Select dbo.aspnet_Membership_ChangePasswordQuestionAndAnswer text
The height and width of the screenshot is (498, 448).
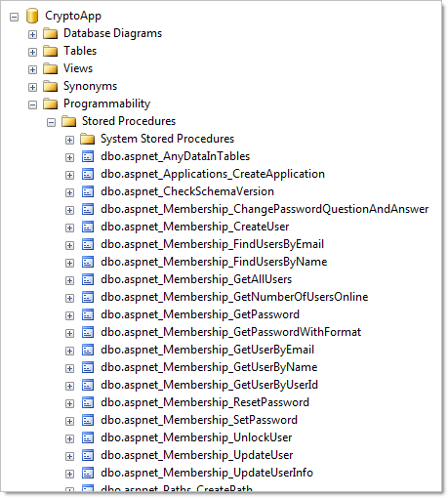(x=265, y=209)
